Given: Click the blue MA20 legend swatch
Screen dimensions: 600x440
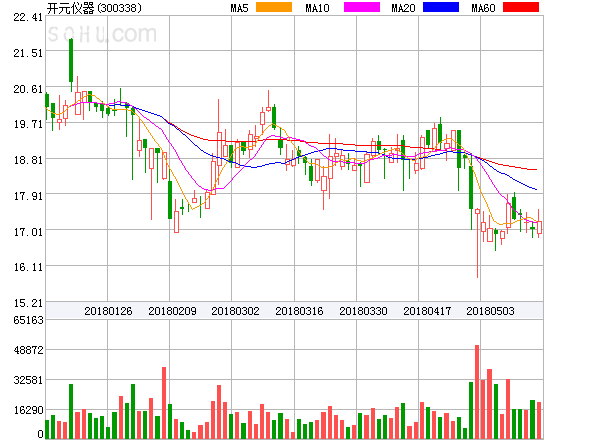Looking at the screenshot, I should [441, 7].
